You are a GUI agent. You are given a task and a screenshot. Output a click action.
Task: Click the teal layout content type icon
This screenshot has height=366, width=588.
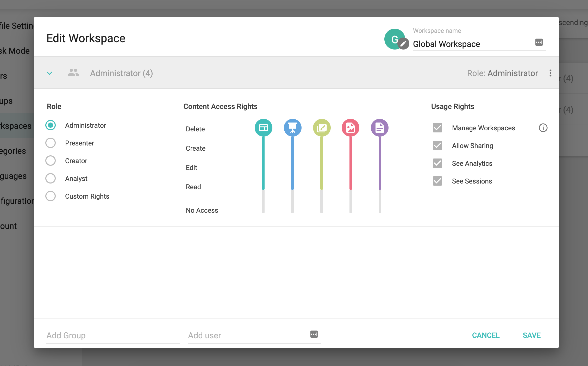click(263, 128)
